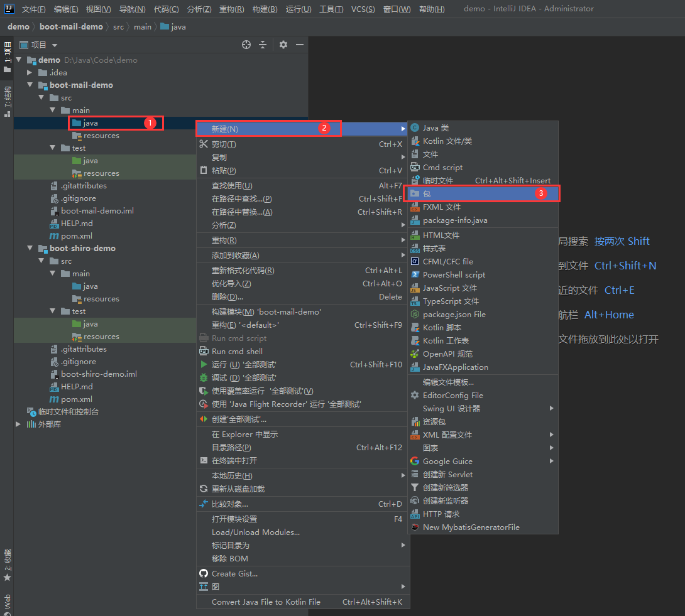Open the 1:项目 side tool window tab
Viewport: 685px width, 616px height.
click(x=7, y=58)
